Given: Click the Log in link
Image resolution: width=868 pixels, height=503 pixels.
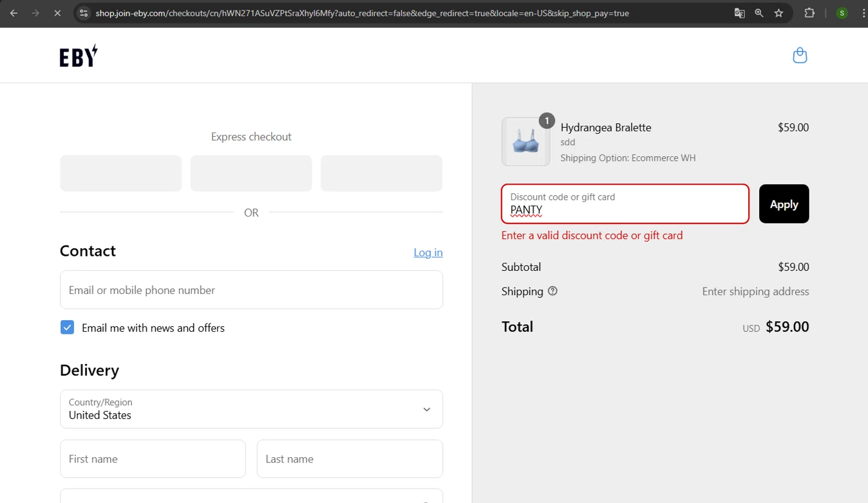Looking at the screenshot, I should pyautogui.click(x=428, y=252).
